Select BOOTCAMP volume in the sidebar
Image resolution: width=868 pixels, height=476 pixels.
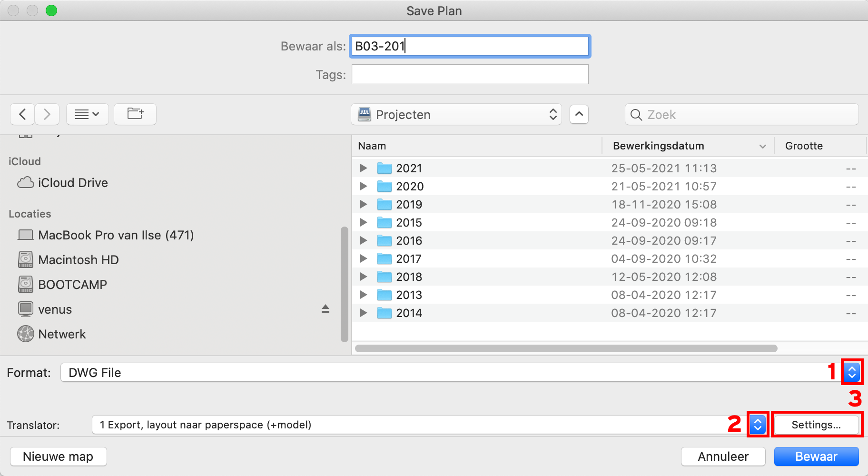click(x=72, y=285)
